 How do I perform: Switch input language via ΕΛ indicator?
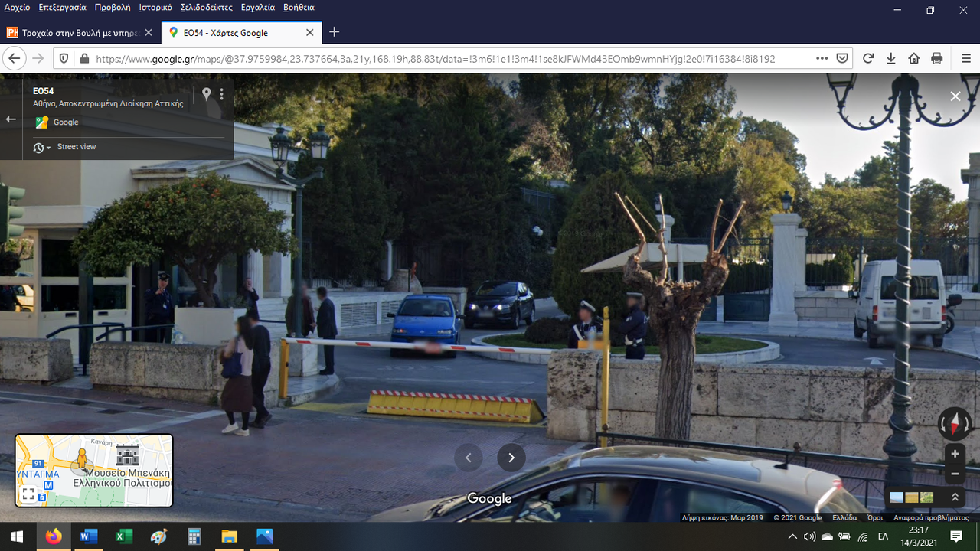click(882, 536)
